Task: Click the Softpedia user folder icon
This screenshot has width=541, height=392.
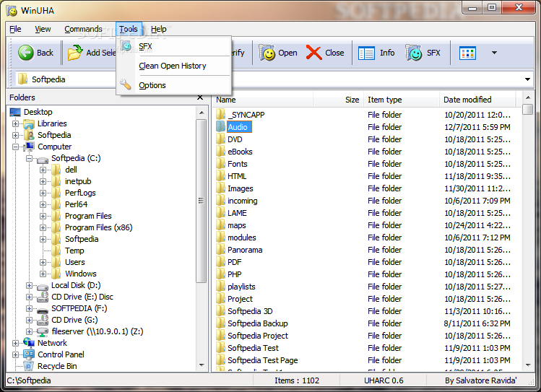Action: pos(29,135)
